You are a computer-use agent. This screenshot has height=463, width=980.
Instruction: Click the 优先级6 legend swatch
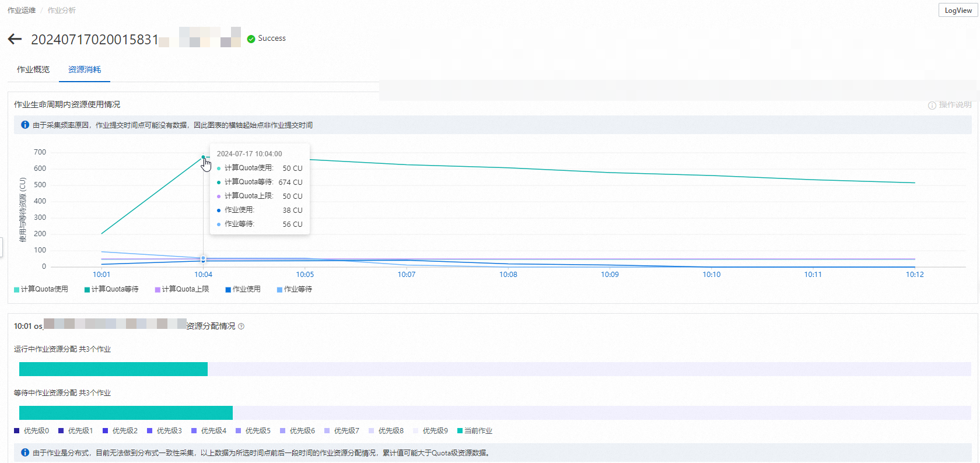pos(283,431)
